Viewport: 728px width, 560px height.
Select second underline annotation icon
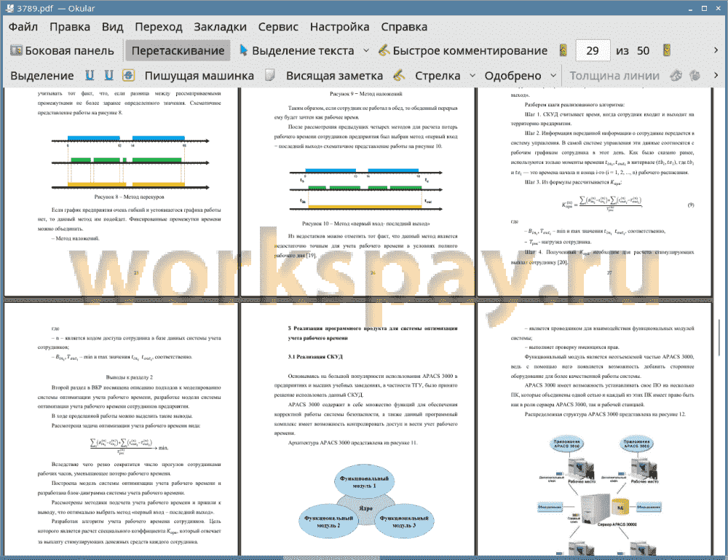[108, 75]
